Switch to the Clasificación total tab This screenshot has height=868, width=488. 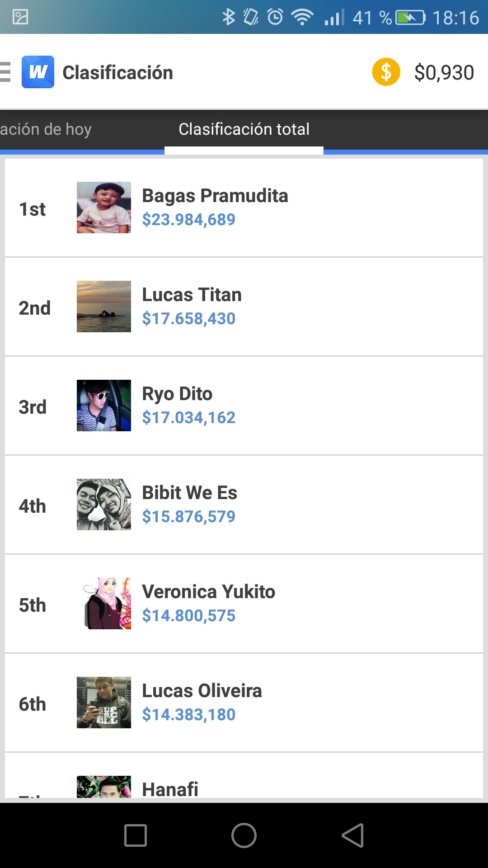pos(244,129)
